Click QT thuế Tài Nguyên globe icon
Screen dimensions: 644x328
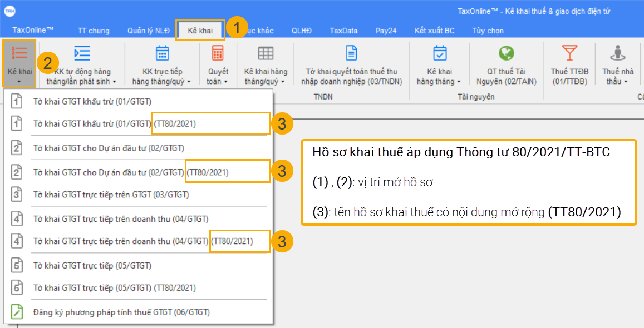[x=506, y=53]
